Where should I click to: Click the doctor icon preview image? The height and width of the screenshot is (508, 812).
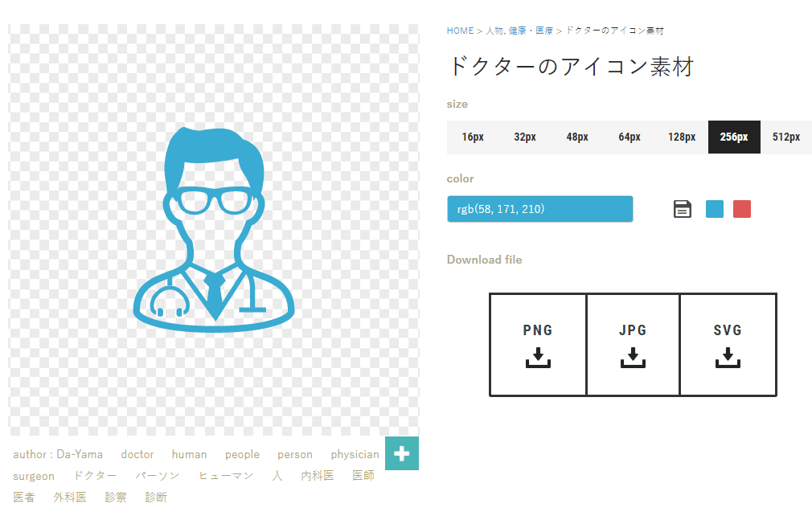[x=213, y=233]
